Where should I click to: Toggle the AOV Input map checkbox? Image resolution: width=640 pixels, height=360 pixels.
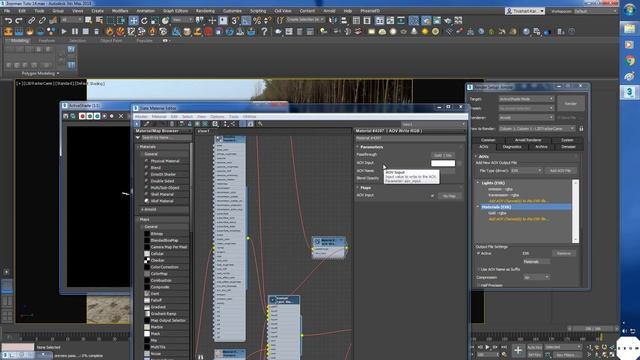coord(432,196)
